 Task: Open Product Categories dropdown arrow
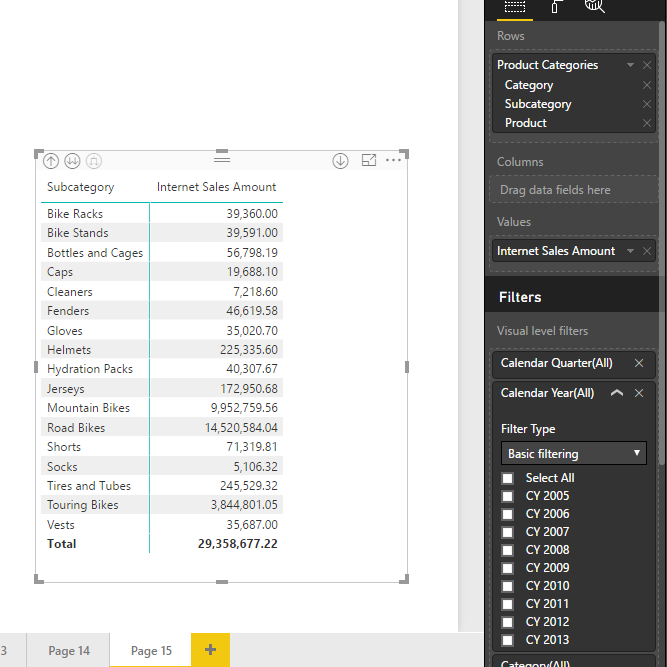(630, 65)
